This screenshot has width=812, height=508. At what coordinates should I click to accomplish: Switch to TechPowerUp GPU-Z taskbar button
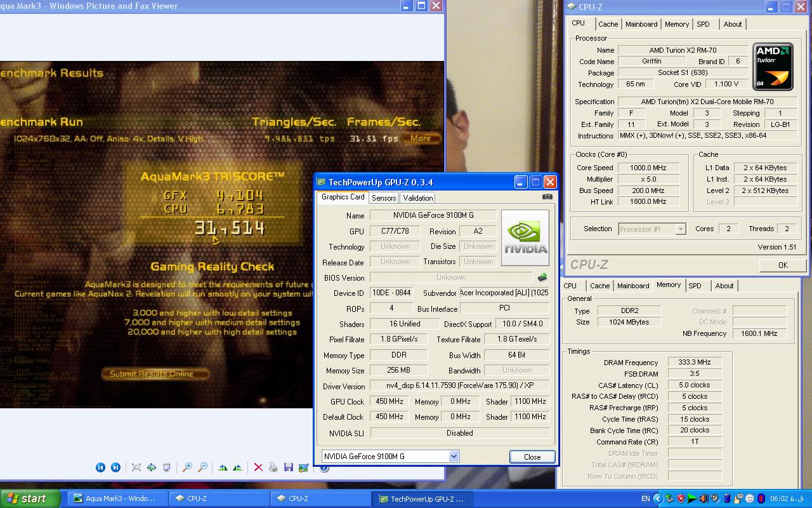click(421, 498)
